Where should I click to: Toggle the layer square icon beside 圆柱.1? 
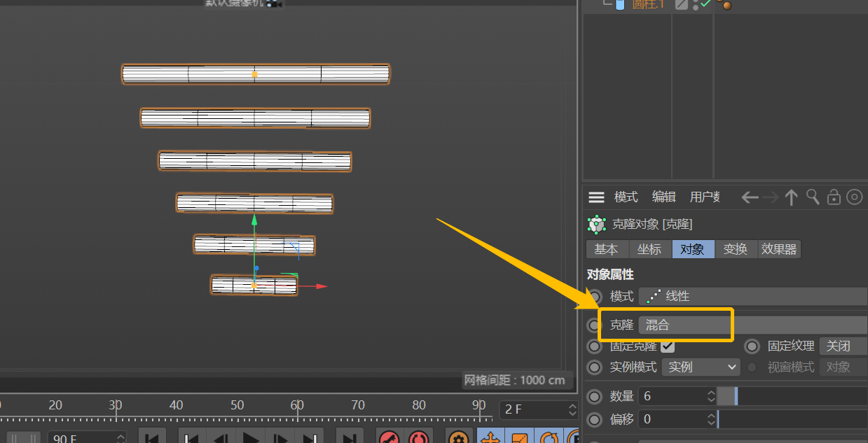click(681, 4)
